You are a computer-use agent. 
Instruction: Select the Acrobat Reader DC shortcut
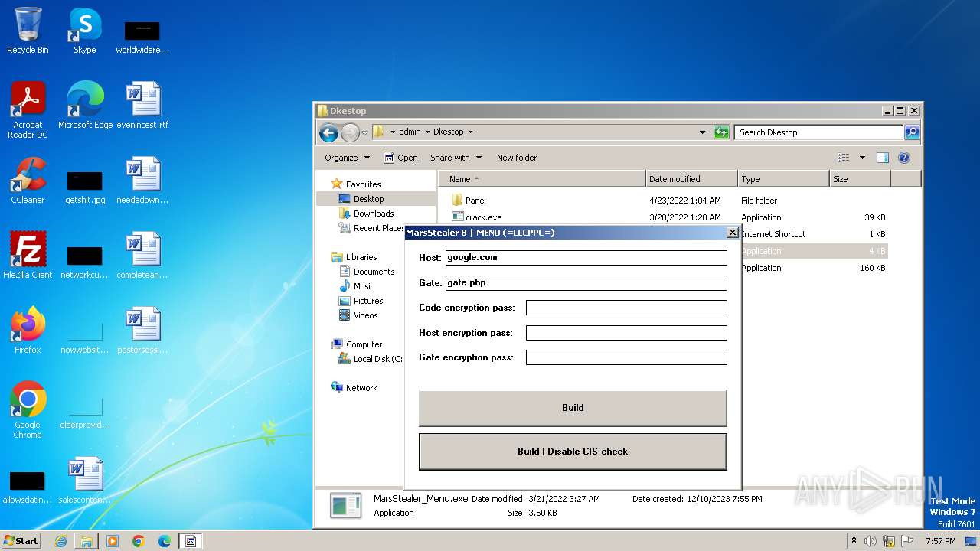tap(28, 110)
